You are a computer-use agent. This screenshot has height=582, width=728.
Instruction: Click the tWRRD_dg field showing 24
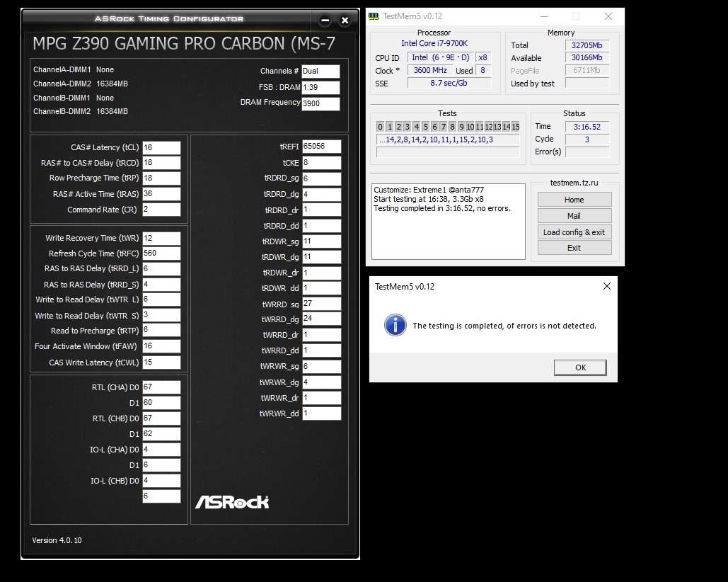point(321,319)
